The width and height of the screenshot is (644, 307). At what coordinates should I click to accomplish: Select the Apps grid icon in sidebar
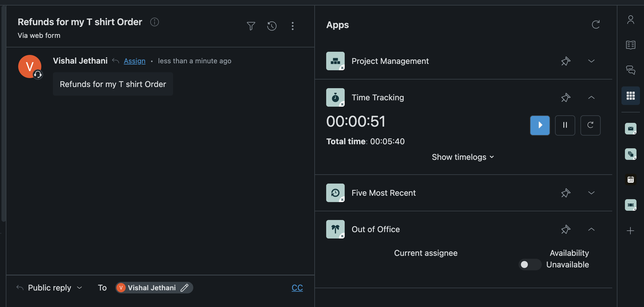[x=630, y=96]
